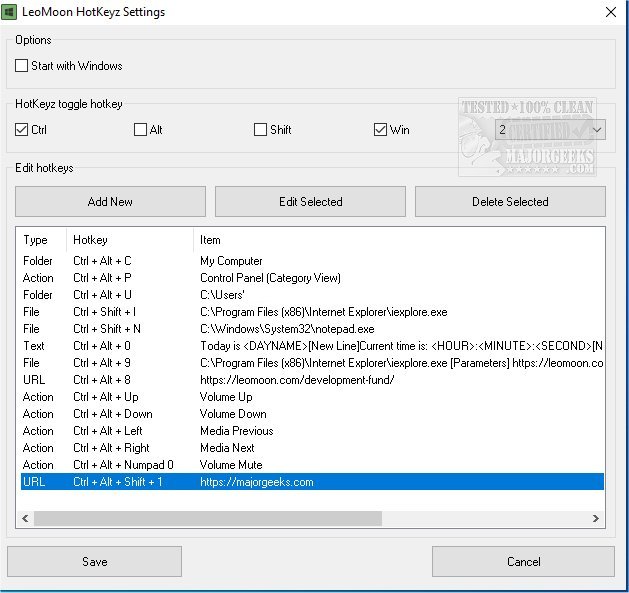
Task: Select the Ctrl + Shift + I row
Action: [312, 312]
